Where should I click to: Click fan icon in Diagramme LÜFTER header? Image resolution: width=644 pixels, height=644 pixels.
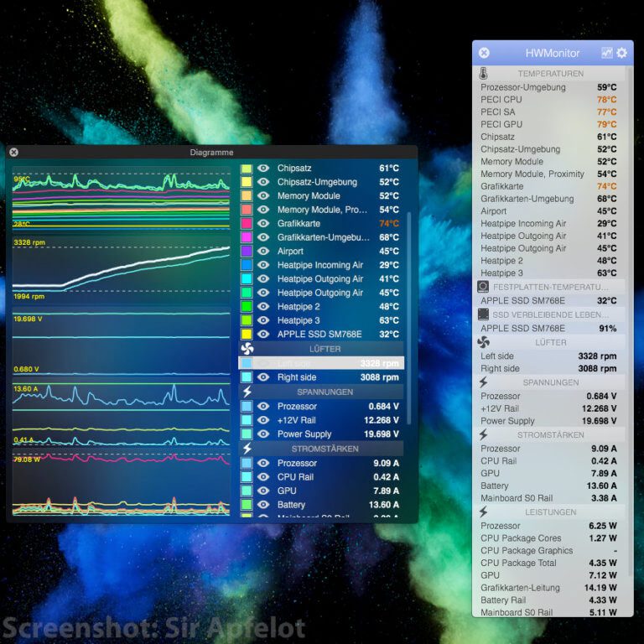tap(247, 349)
